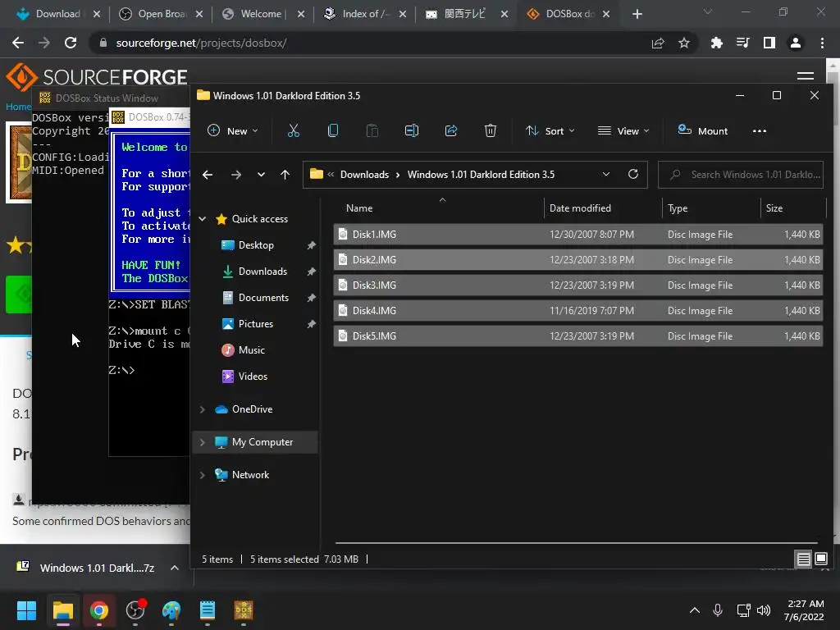The height and width of the screenshot is (630, 840).
Task: Go back in File Explorer
Action: (208, 175)
